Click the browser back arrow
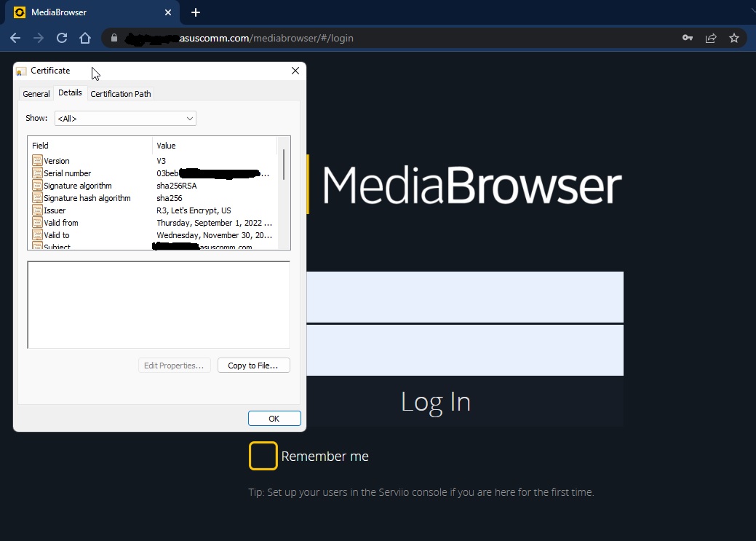Screen dimensions: 756x541 15,38
